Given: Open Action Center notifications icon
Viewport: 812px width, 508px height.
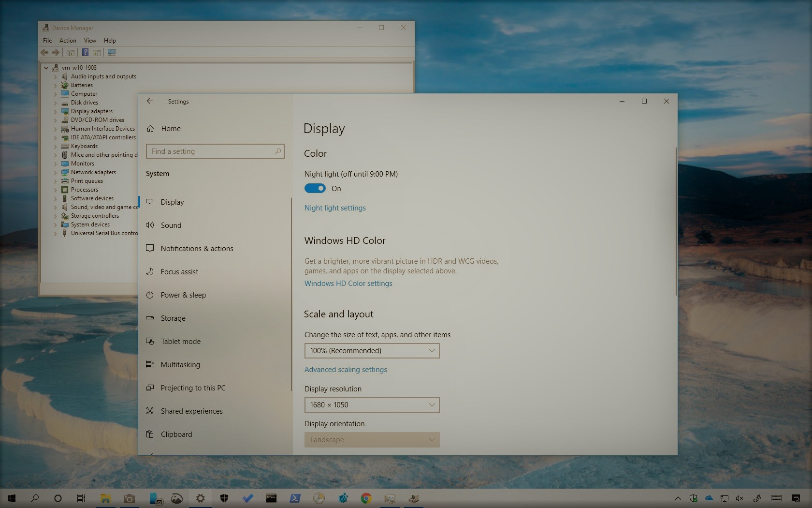Looking at the screenshot, I should click(x=796, y=498).
